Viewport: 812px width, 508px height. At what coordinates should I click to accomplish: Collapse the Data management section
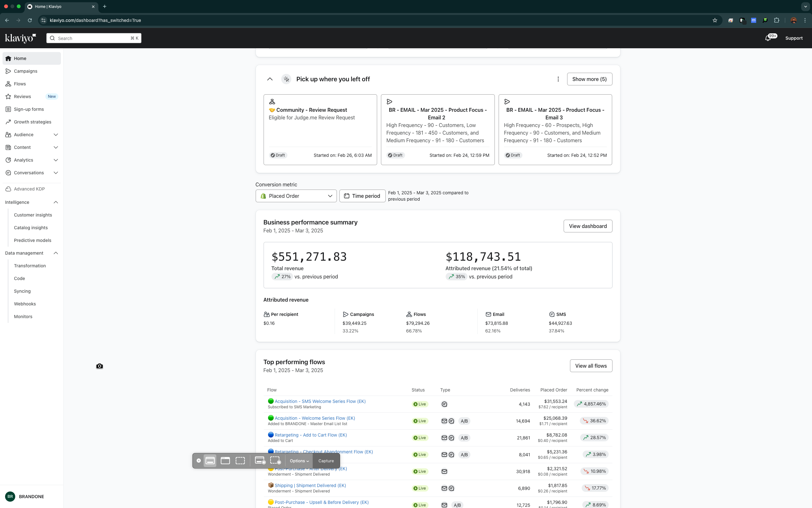tap(56, 253)
